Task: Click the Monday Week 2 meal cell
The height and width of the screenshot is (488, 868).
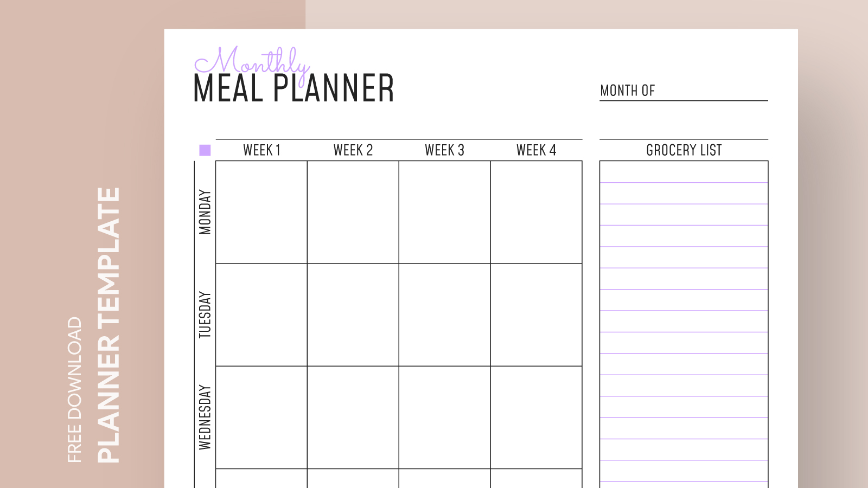Action: [353, 212]
